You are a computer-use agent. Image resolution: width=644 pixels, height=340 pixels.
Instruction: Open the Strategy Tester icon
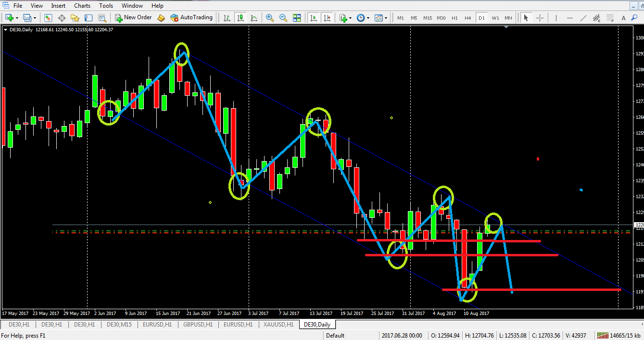pyautogui.click(x=102, y=18)
